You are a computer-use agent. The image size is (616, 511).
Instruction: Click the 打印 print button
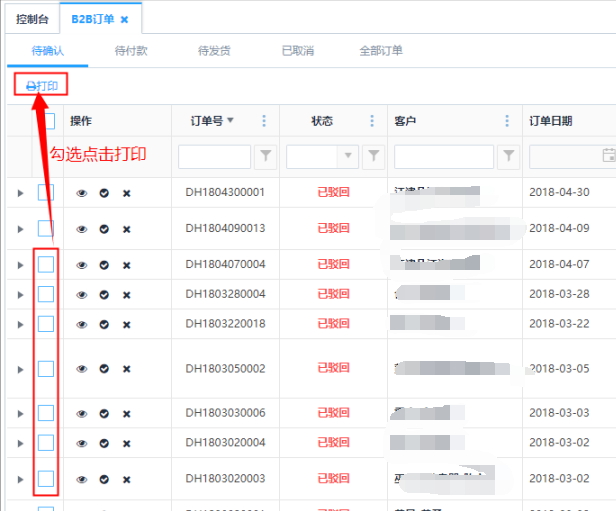41,86
